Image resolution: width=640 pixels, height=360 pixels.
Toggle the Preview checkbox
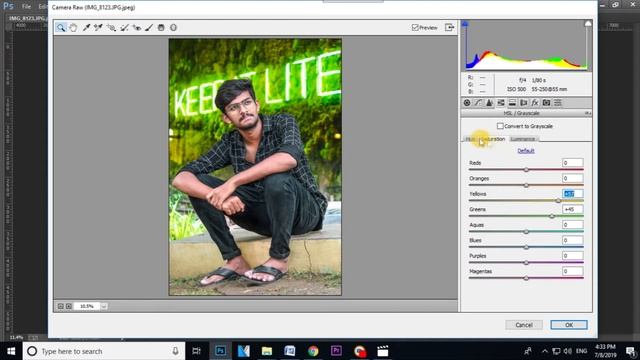click(x=415, y=27)
